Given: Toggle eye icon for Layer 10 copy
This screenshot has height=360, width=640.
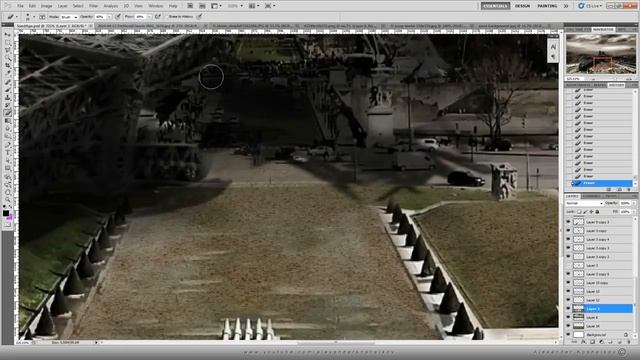Looking at the screenshot, I should pyautogui.click(x=568, y=282).
